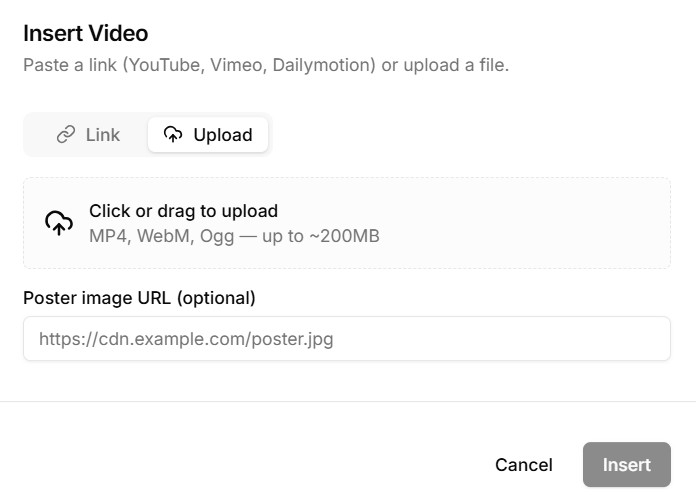Select the Upload tab
Image resolution: width=696 pixels, height=502 pixels.
pos(208,135)
